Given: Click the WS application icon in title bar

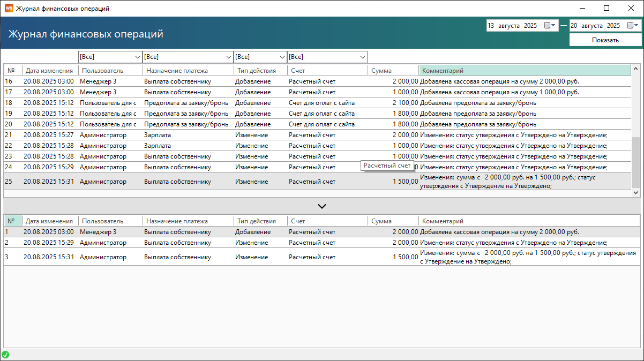Looking at the screenshot, I should click(9, 8).
